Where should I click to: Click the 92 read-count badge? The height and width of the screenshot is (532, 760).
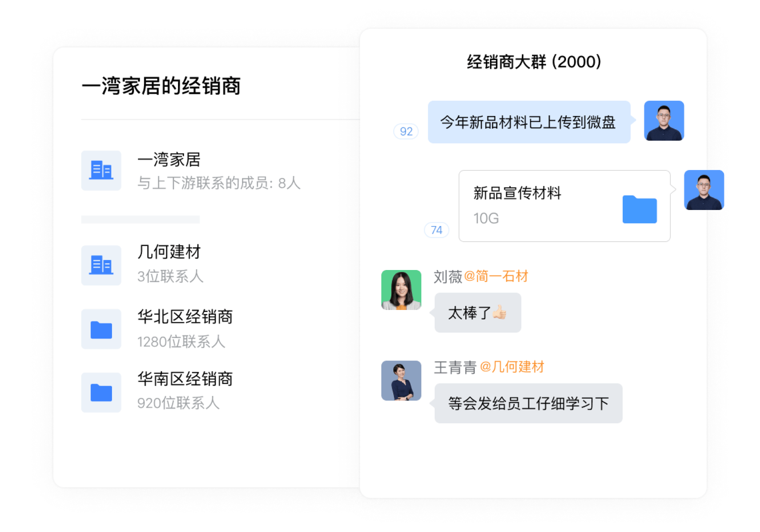[406, 131]
